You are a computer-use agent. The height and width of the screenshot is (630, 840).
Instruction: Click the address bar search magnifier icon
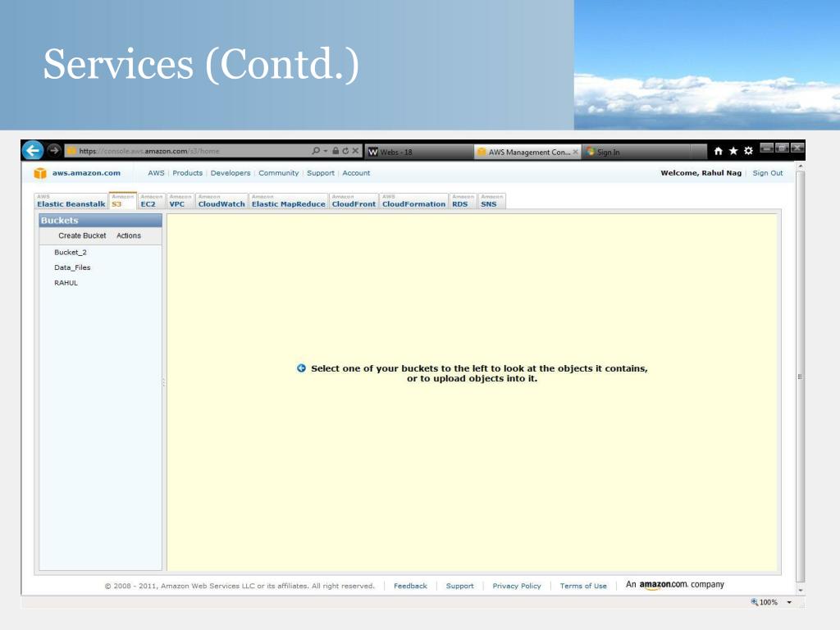[316, 151]
